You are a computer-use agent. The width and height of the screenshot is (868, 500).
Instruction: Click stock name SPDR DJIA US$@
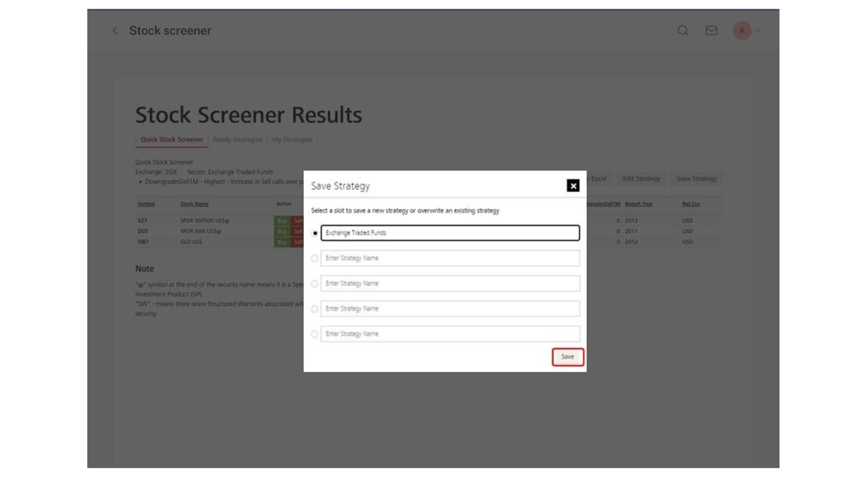pyautogui.click(x=201, y=232)
